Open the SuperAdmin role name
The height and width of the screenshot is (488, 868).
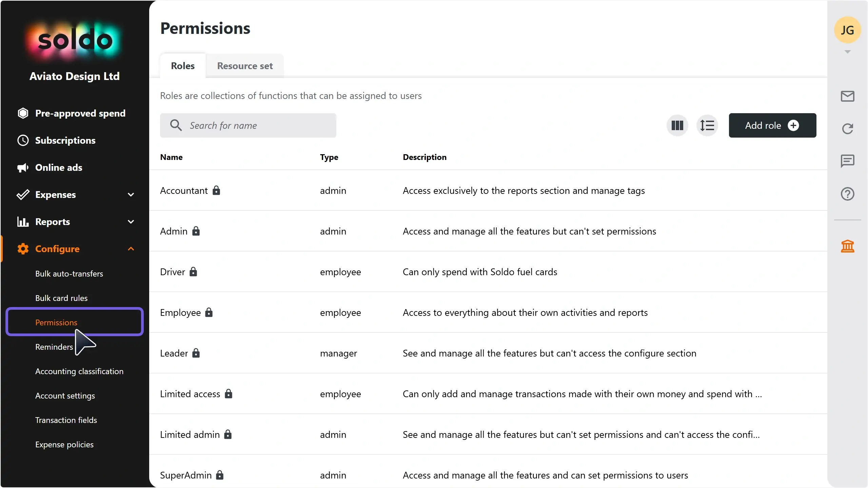186,475
